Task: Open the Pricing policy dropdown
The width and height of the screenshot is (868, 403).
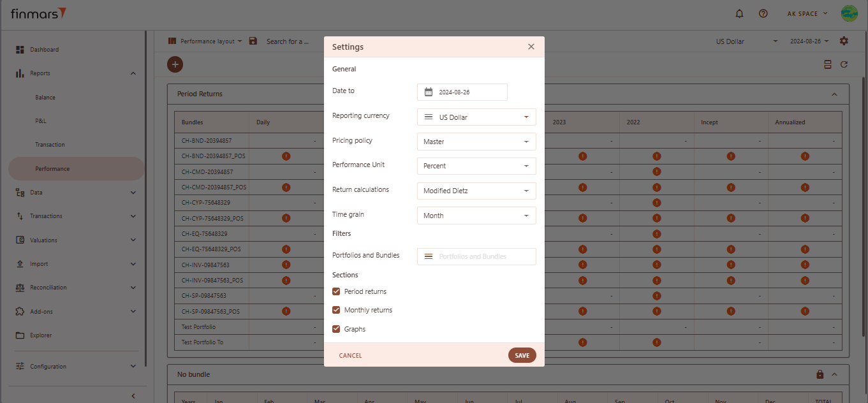Action: click(476, 142)
